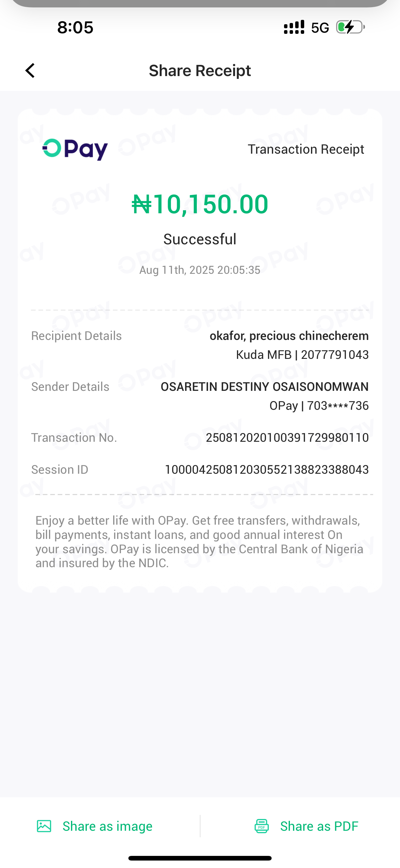
Task: Tap the status bar clock showing 8:05
Action: click(x=75, y=28)
